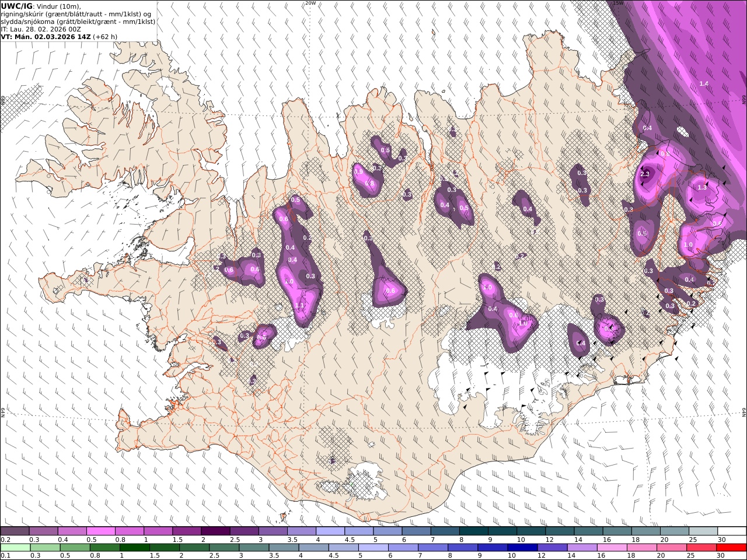Click the light lavender swatch labelled 4 in upper legend
This screenshot has width=747, height=560.
point(330,531)
